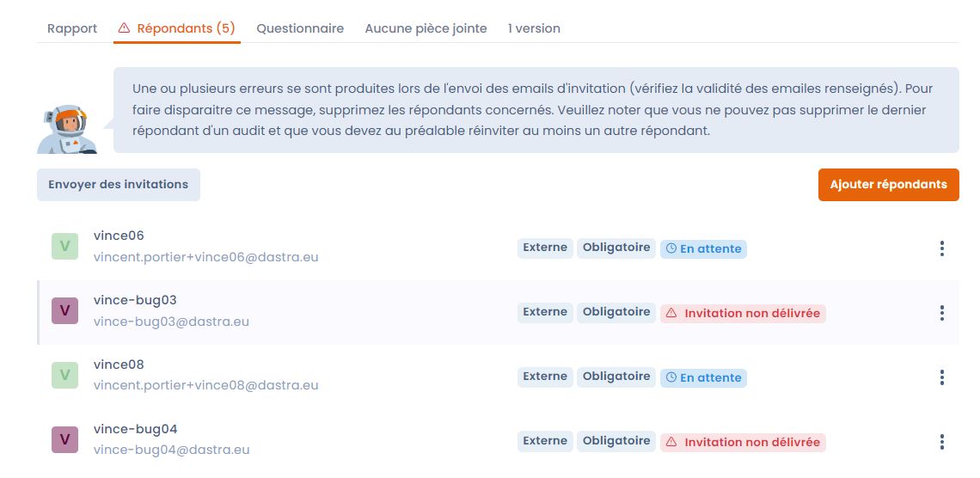The image size is (980, 478).
Task: Open the Questionnaire tab
Action: coord(300,28)
